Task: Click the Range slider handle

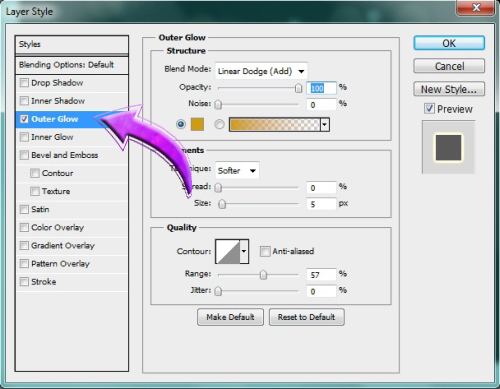Action: point(263,275)
